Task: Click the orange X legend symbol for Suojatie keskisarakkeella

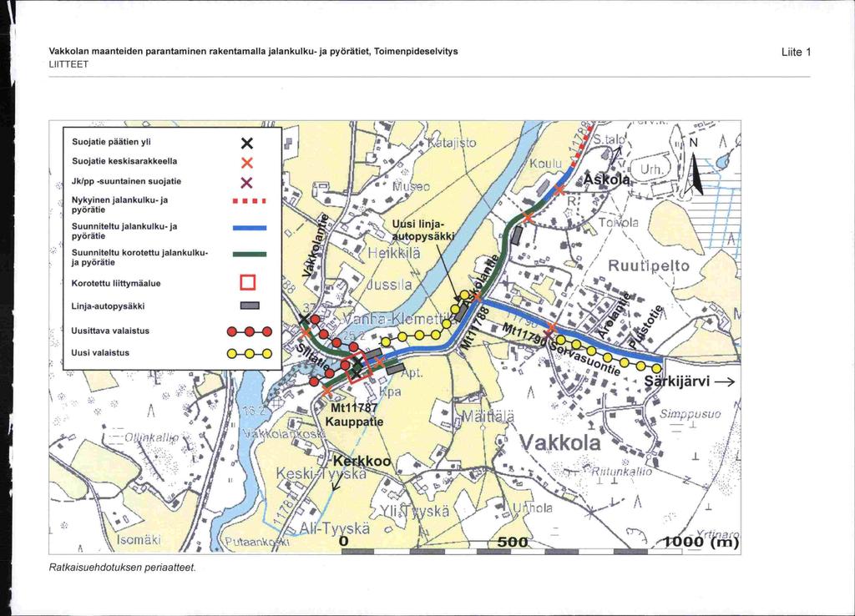Action: [247, 163]
